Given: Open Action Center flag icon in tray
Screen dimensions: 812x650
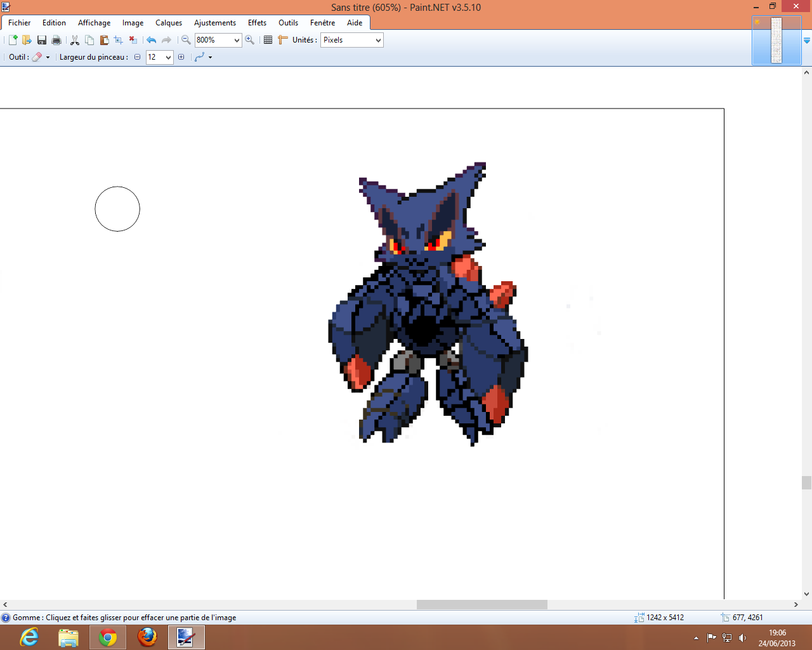Looking at the screenshot, I should (711, 638).
